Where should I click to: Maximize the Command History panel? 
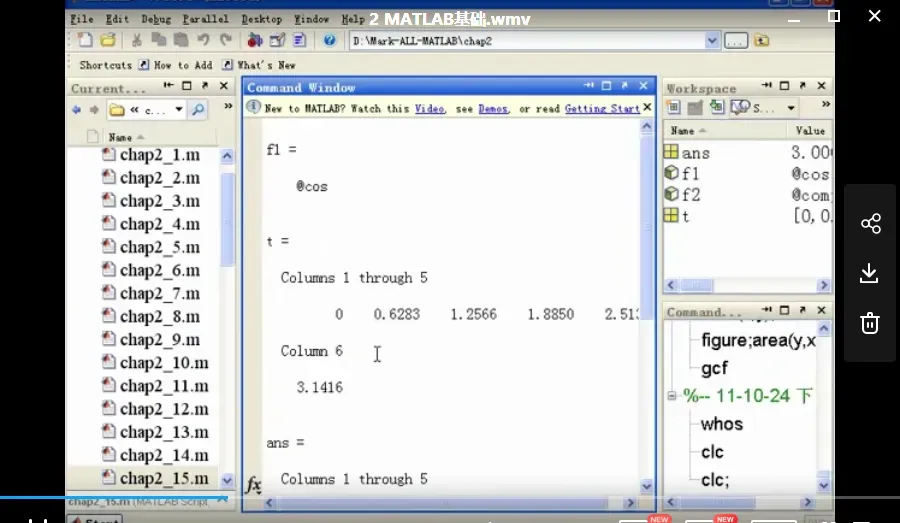tap(785, 310)
